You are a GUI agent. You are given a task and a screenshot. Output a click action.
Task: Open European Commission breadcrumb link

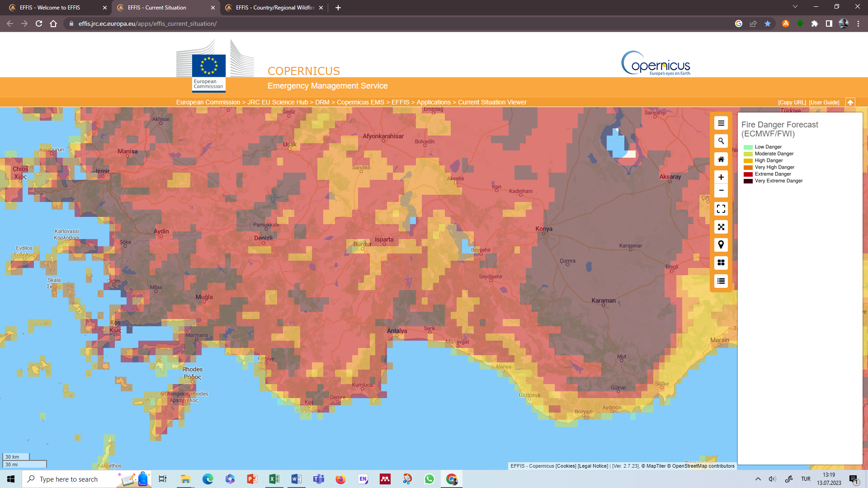(208, 102)
